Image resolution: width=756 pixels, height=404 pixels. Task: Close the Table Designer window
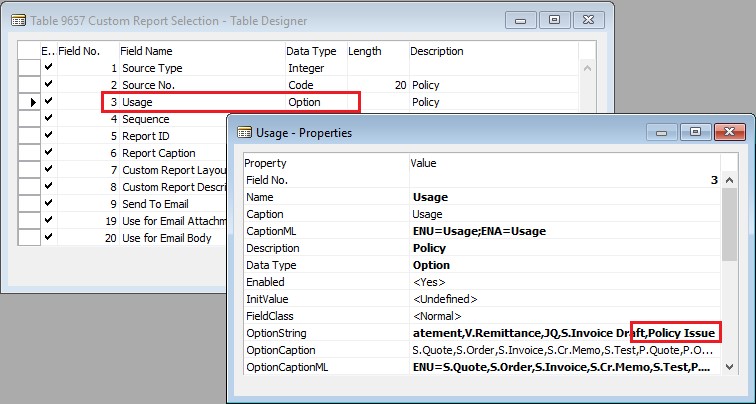click(x=588, y=17)
